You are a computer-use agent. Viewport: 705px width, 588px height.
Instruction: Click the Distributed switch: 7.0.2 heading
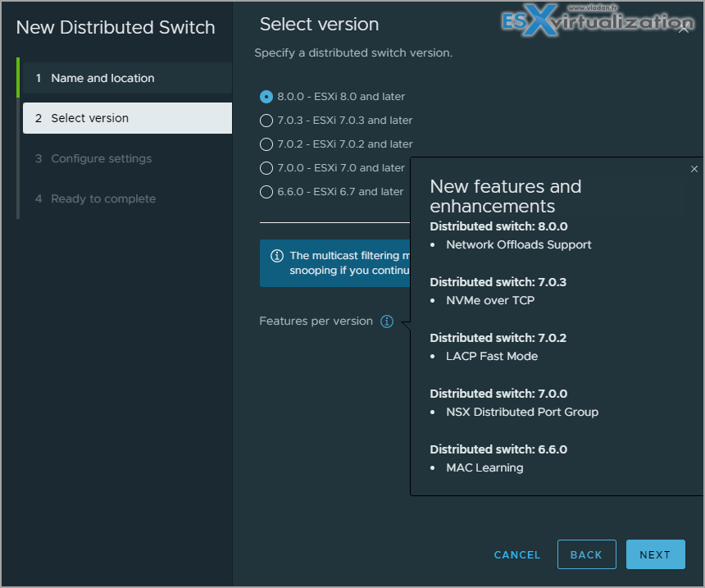(x=498, y=338)
